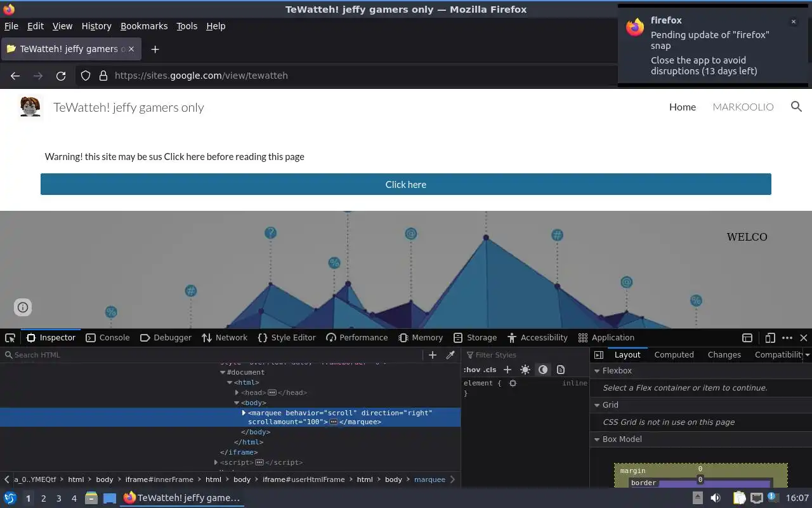Viewport: 812px width, 508px height.
Task: Open the Inspector tab
Action: click(x=51, y=338)
